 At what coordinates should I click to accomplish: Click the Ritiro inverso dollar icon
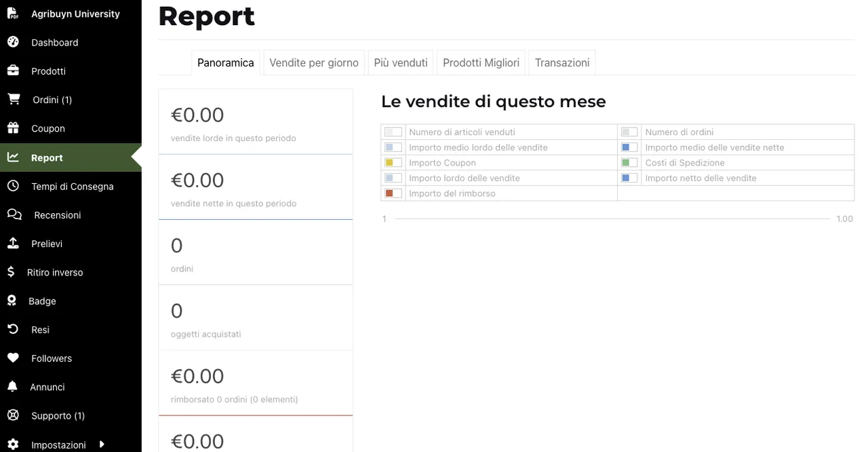(11, 271)
